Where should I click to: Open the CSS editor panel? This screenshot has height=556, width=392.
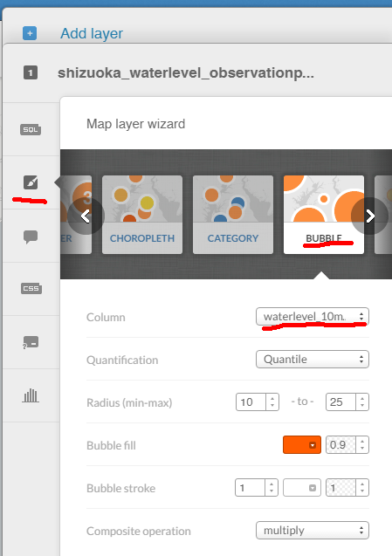click(x=31, y=288)
